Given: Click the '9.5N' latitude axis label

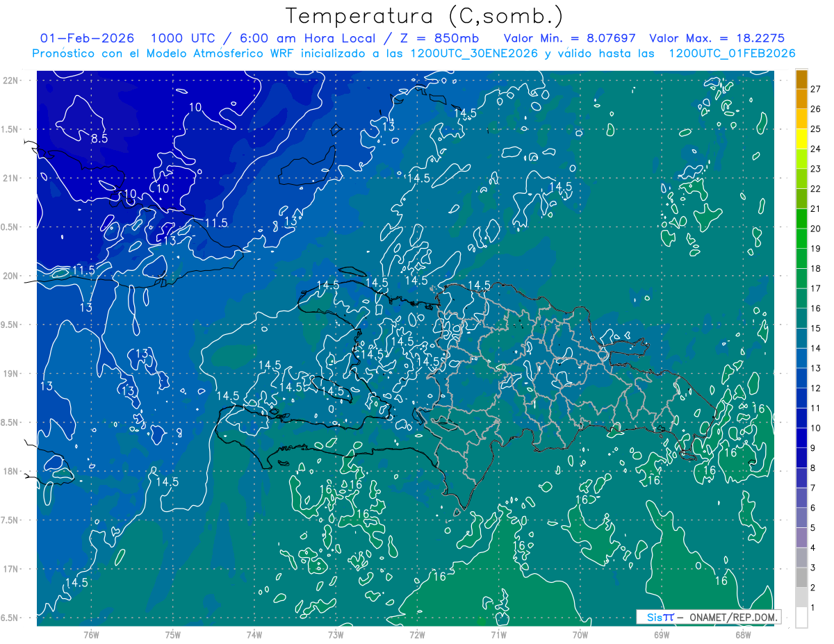Looking at the screenshot, I should coord(9,325).
